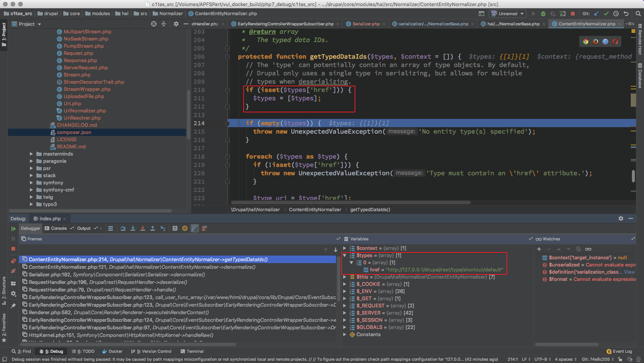The image size is (644, 363).
Task: Resume program with the green play icon
Action: (x=13, y=229)
